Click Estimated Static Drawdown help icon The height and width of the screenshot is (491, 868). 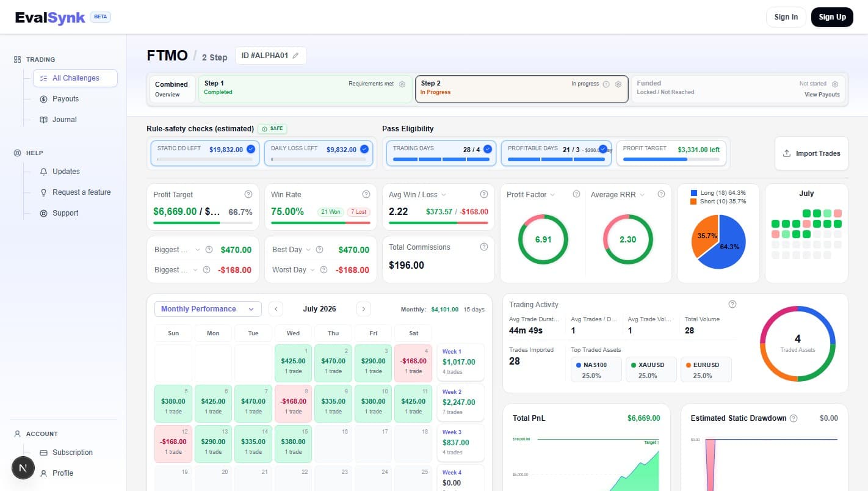coord(794,418)
